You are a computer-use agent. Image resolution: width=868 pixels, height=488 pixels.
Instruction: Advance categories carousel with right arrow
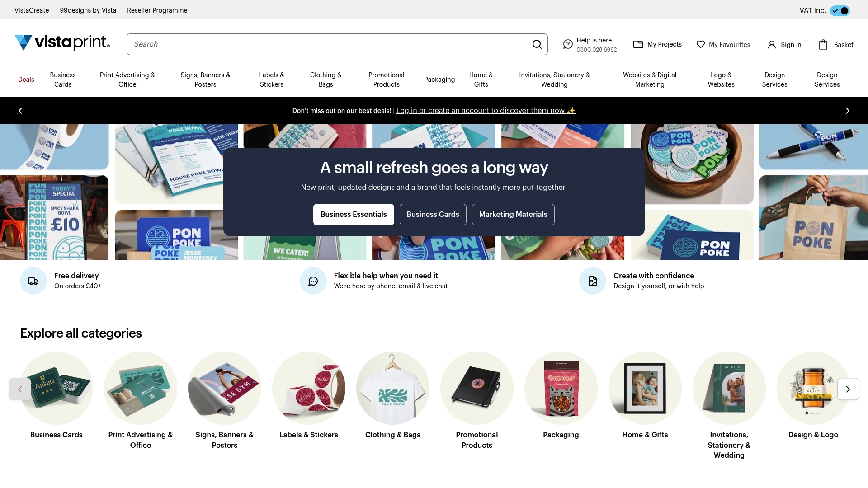pyautogui.click(x=848, y=389)
